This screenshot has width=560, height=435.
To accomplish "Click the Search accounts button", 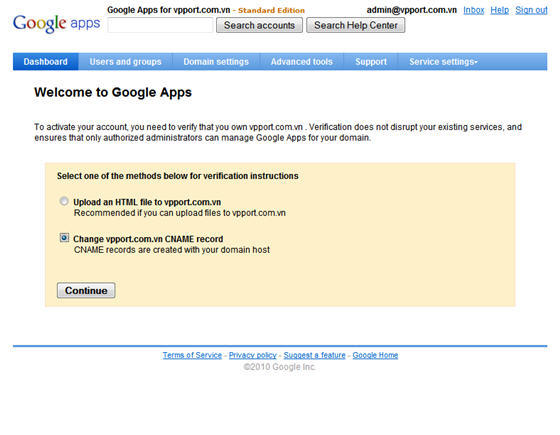I will click(259, 25).
